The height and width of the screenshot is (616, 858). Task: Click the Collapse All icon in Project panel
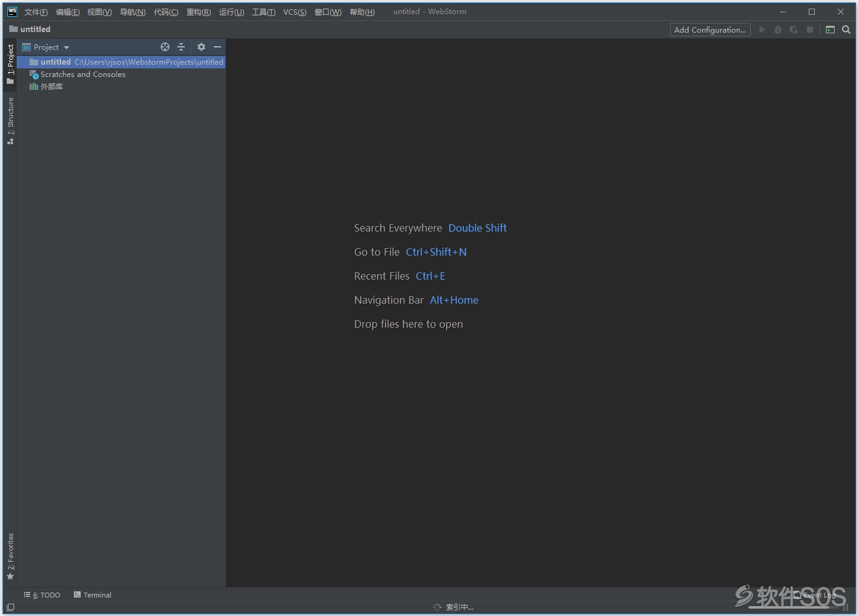pos(181,47)
